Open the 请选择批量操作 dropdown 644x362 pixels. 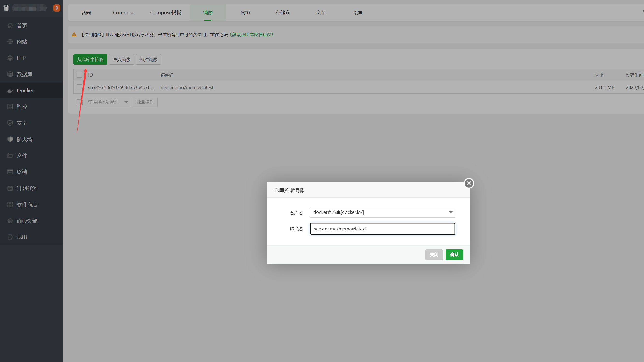108,102
